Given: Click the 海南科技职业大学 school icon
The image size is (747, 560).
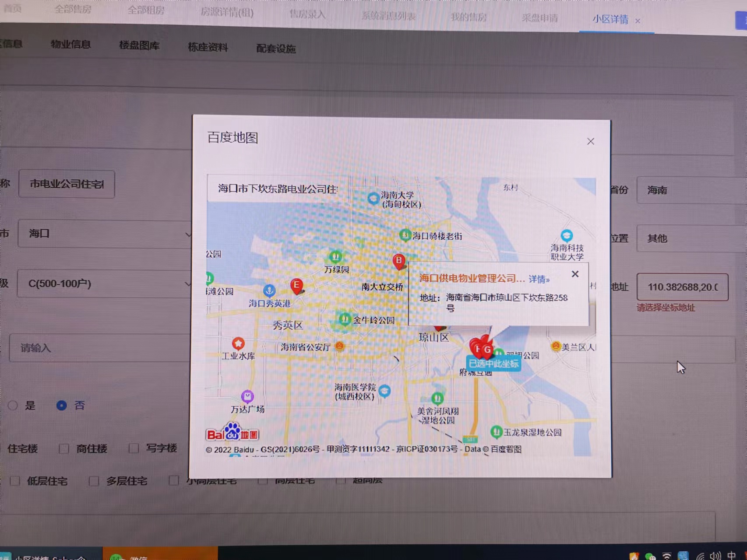Looking at the screenshot, I should click(567, 236).
